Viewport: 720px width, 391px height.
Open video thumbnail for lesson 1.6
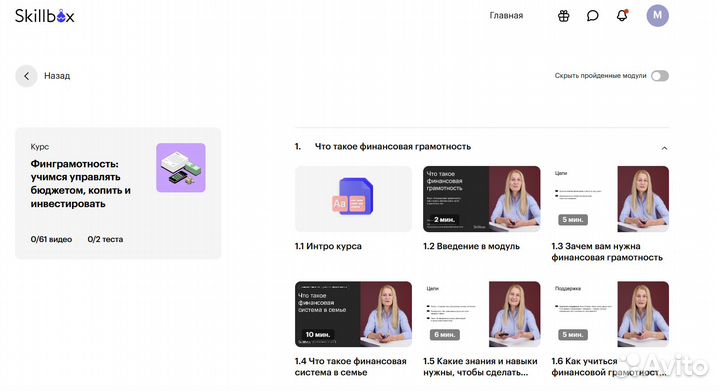coord(610,314)
